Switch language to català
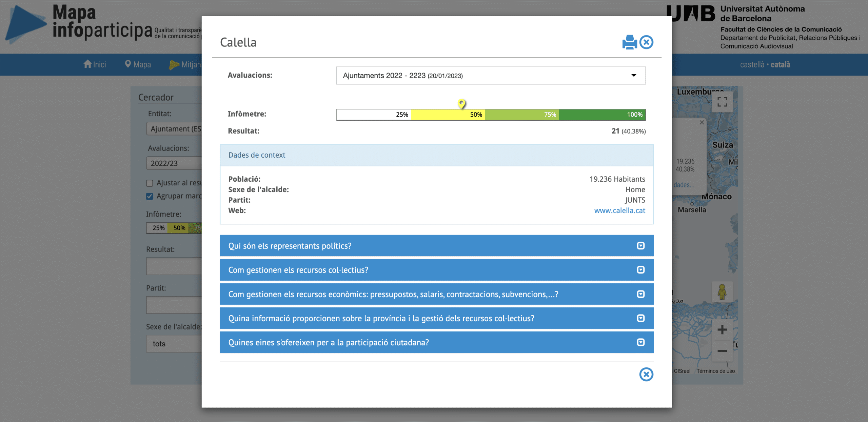 (781, 64)
